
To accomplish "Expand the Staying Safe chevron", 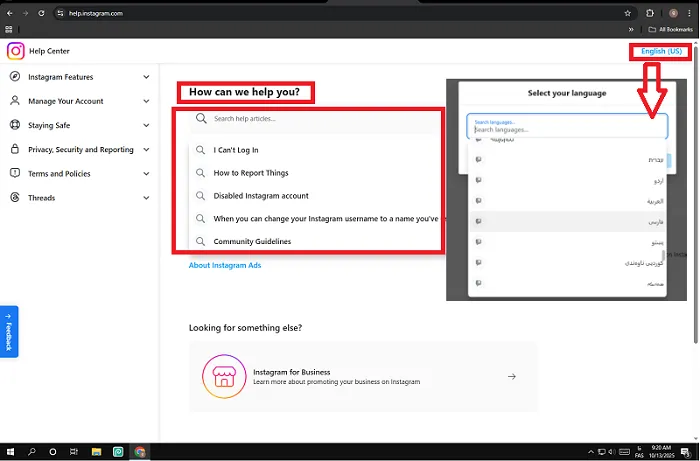I will pyautogui.click(x=146, y=125).
